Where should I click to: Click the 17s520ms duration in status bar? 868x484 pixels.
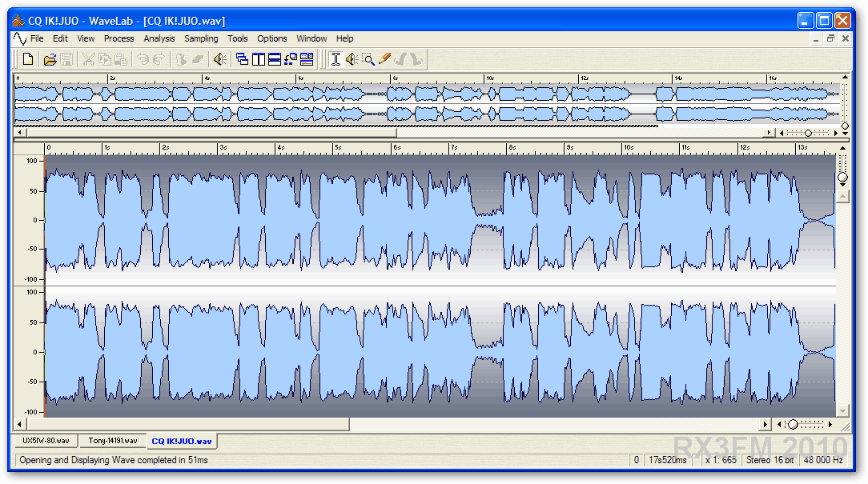click(x=668, y=460)
